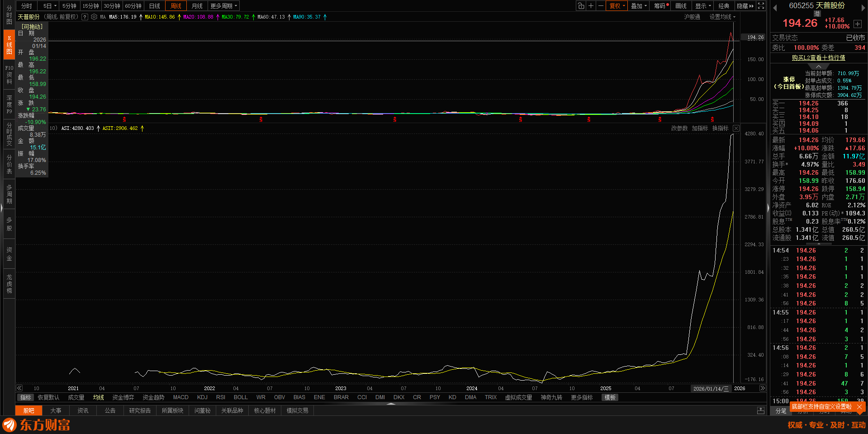Unlock the chart with the padlock icon
The image size is (868, 434).
click(x=581, y=6)
